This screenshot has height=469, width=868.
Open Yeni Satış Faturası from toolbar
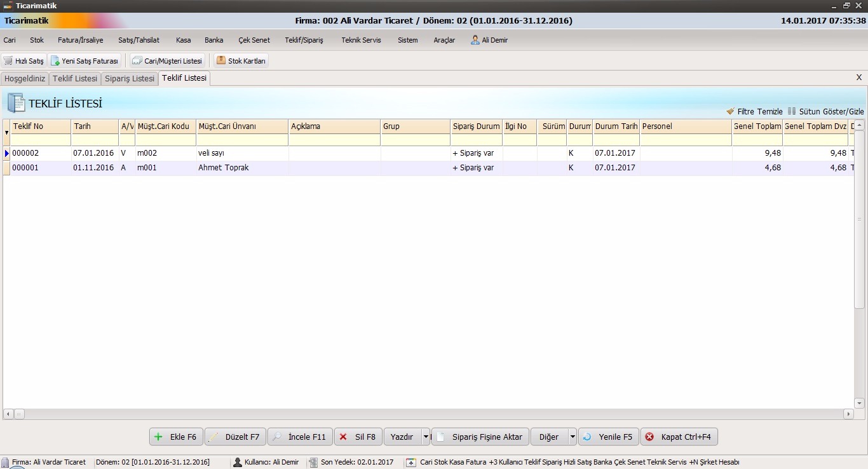tap(55, 61)
